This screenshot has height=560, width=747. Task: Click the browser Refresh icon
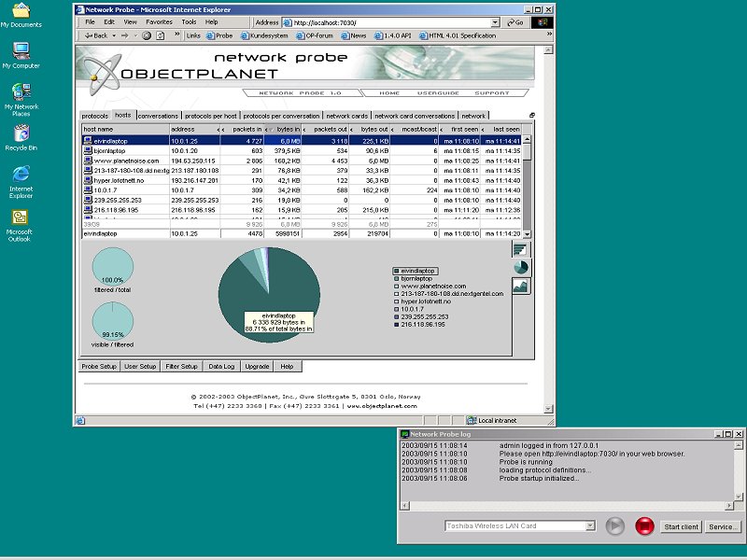tap(161, 35)
